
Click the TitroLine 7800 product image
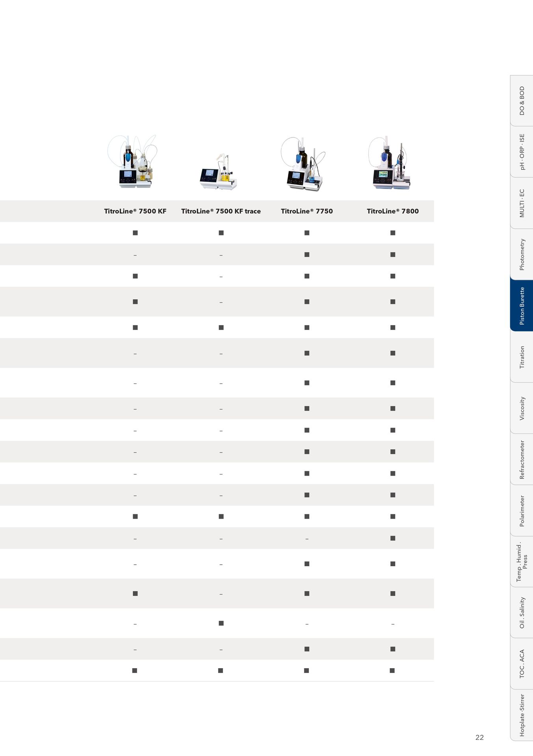pyautogui.click(x=390, y=163)
